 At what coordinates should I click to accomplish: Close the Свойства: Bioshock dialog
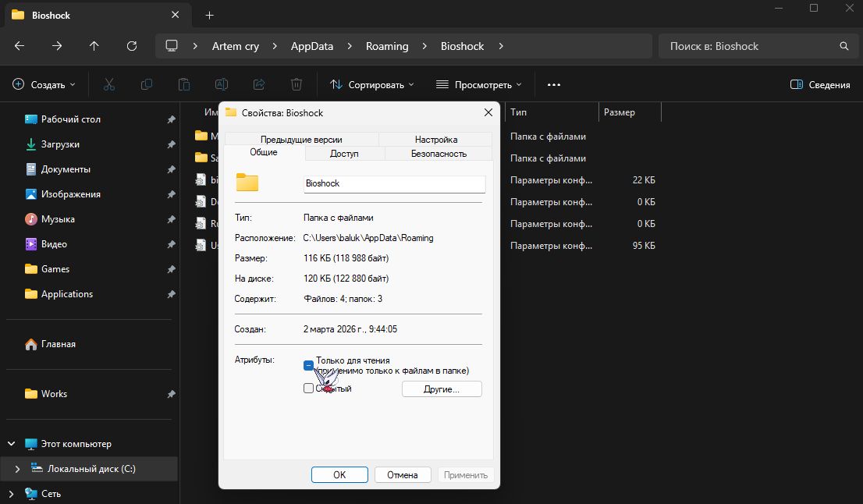click(x=488, y=112)
